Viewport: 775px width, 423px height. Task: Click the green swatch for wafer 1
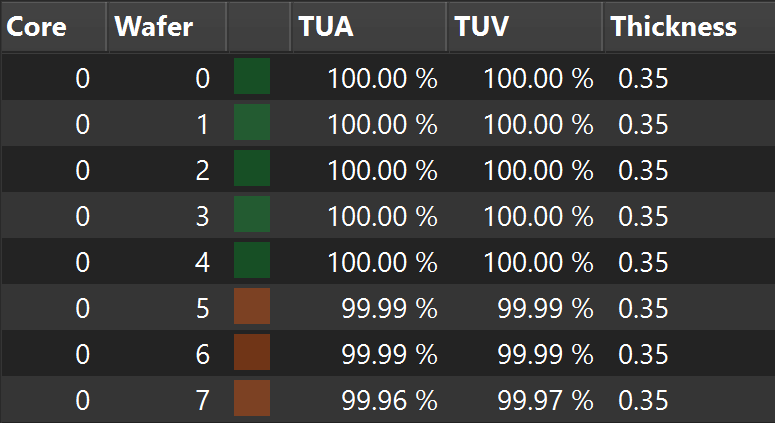coord(252,122)
